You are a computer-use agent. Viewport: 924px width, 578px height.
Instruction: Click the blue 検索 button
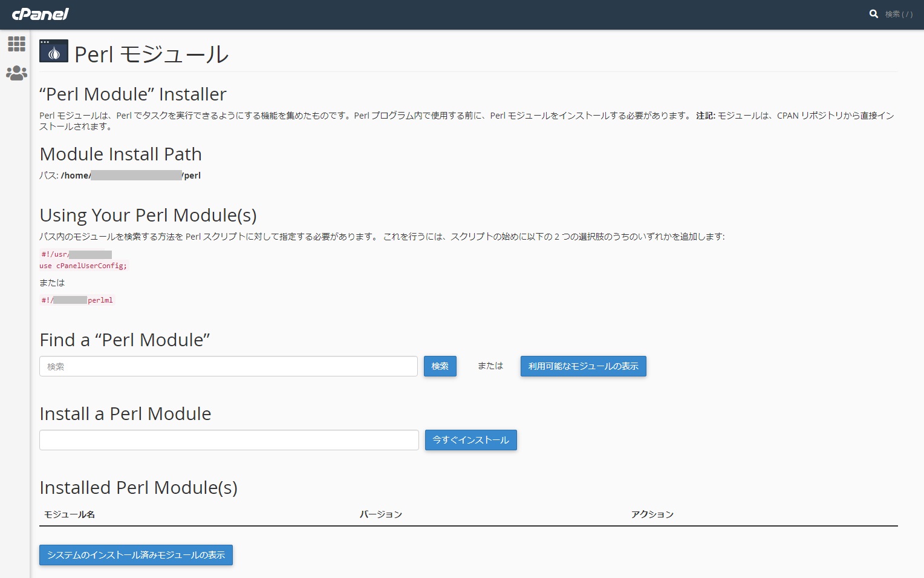(x=440, y=366)
